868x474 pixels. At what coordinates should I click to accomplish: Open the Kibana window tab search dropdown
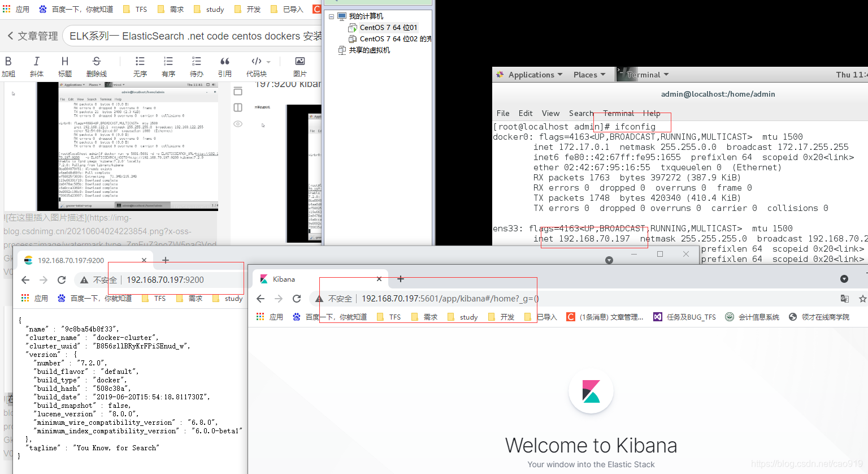click(844, 279)
